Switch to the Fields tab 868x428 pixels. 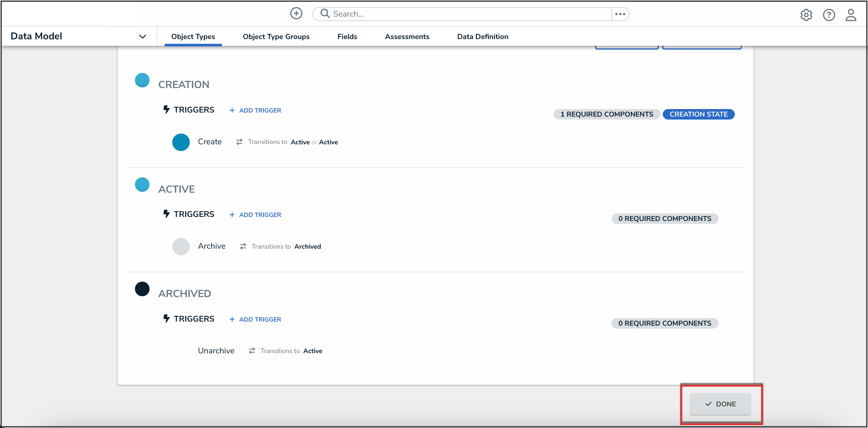347,36
